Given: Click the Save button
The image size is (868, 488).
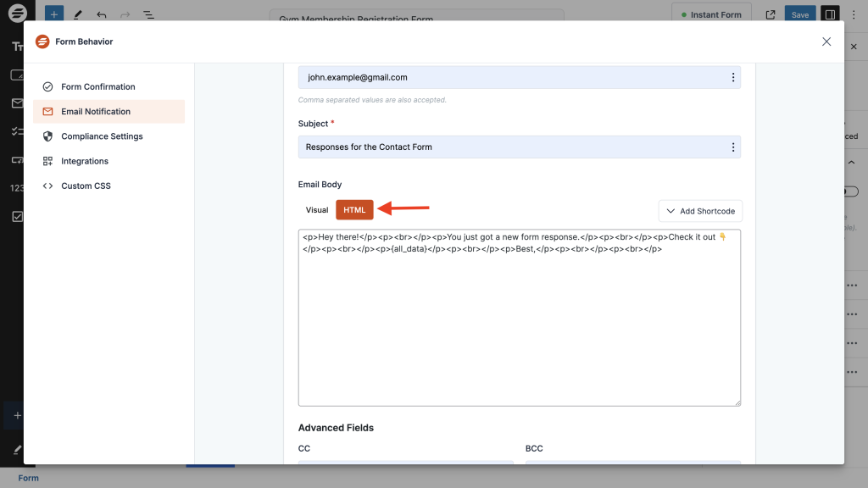Looking at the screenshot, I should pos(800,14).
